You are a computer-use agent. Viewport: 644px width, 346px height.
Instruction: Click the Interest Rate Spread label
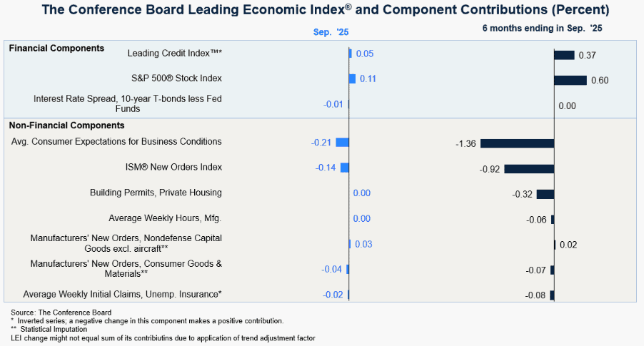point(128,104)
